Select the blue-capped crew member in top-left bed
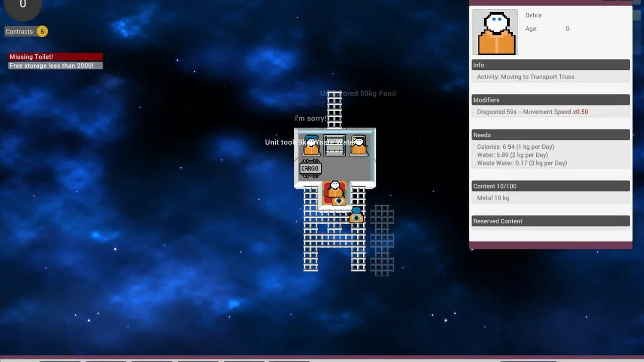 click(311, 145)
